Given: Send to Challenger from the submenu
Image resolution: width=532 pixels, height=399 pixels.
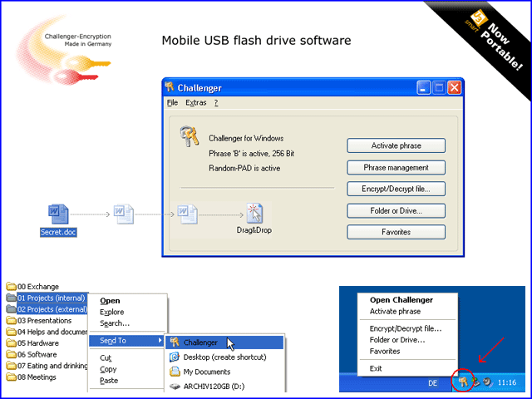Looking at the screenshot, I should 224,342.
